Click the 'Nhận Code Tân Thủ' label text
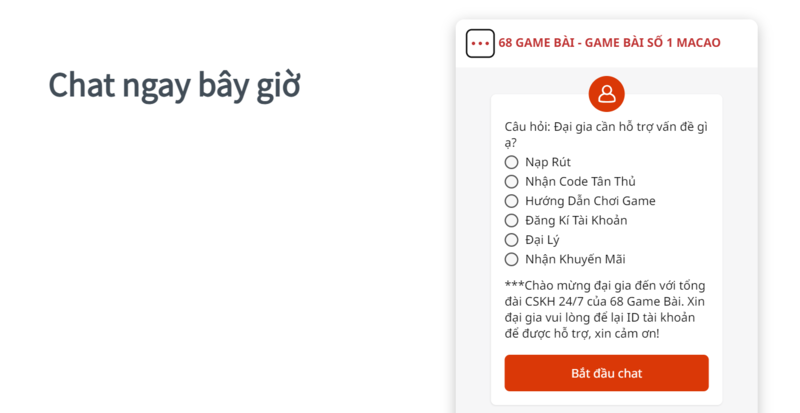The image size is (800, 413). click(x=580, y=182)
